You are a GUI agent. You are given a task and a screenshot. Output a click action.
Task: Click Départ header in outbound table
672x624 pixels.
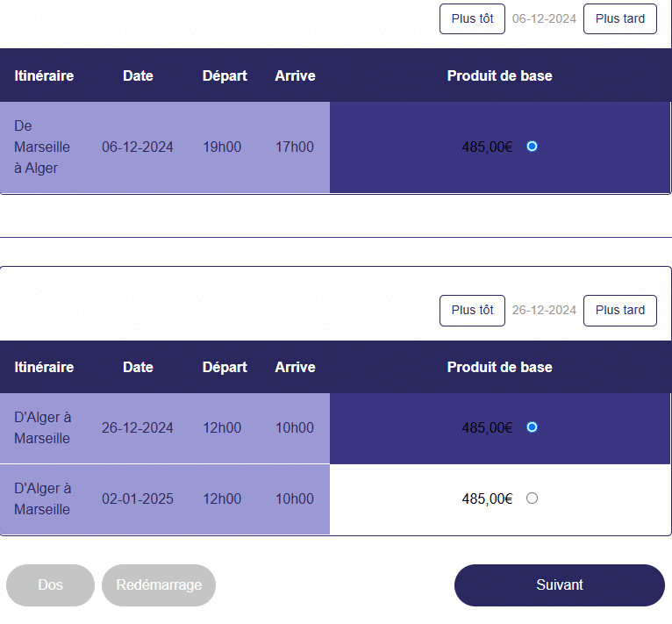tap(225, 75)
